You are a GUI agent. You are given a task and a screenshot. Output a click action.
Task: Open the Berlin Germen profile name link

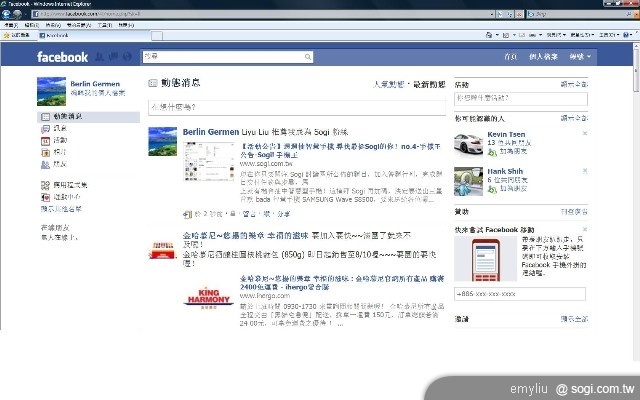[95, 84]
